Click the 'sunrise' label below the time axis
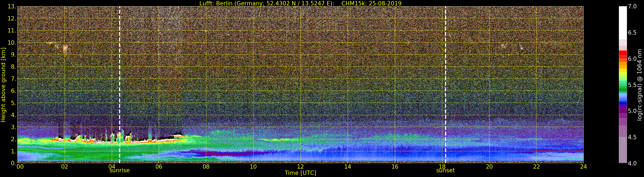 [120, 171]
